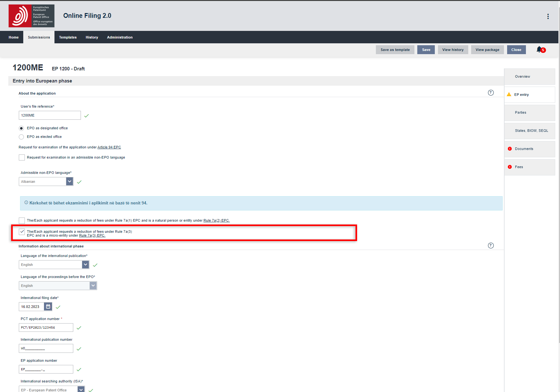Click the PCT application number field

46,327
